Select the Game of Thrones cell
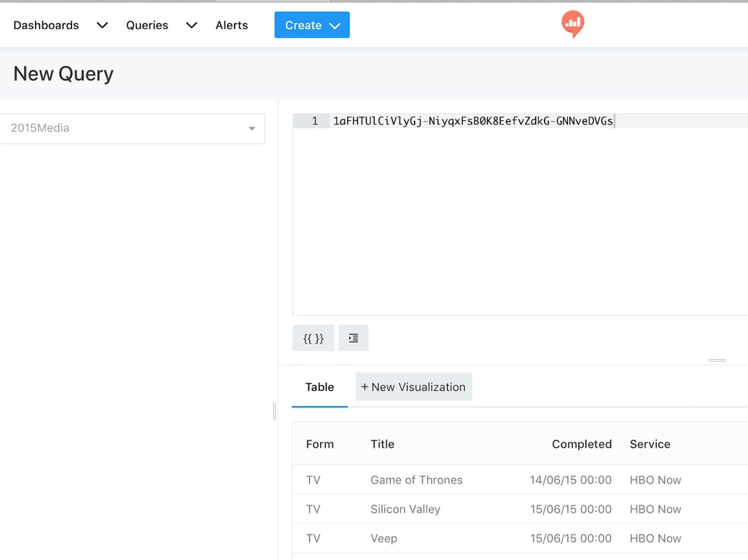Screen dimensions: 748x560 point(416,480)
